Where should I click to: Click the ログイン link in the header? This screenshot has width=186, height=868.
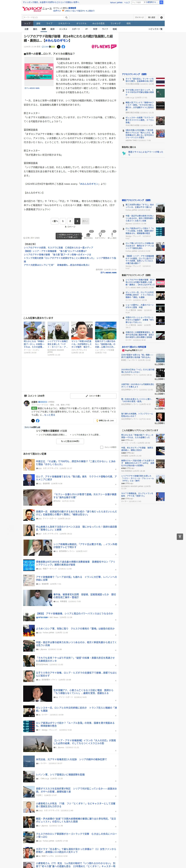(x=57, y=11)
